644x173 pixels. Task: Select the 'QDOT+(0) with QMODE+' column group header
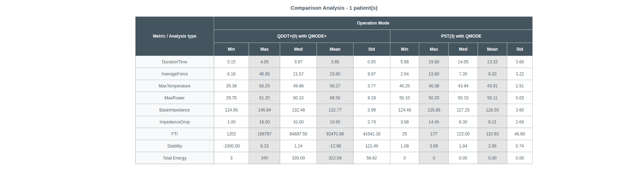[x=301, y=36]
